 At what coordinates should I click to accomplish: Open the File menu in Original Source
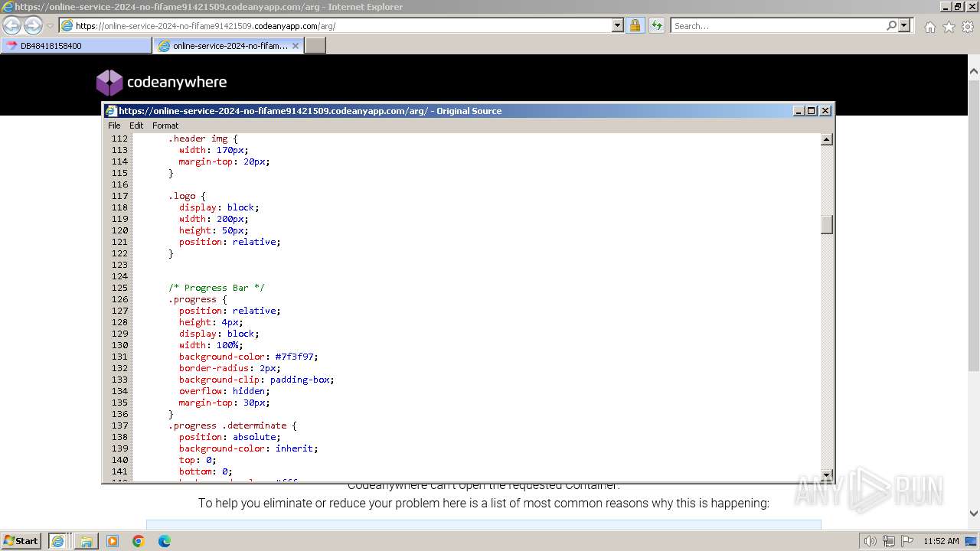[114, 126]
